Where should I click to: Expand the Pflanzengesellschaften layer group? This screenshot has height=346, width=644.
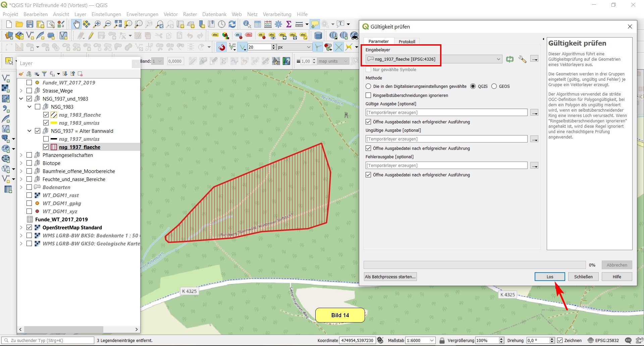[x=21, y=155]
